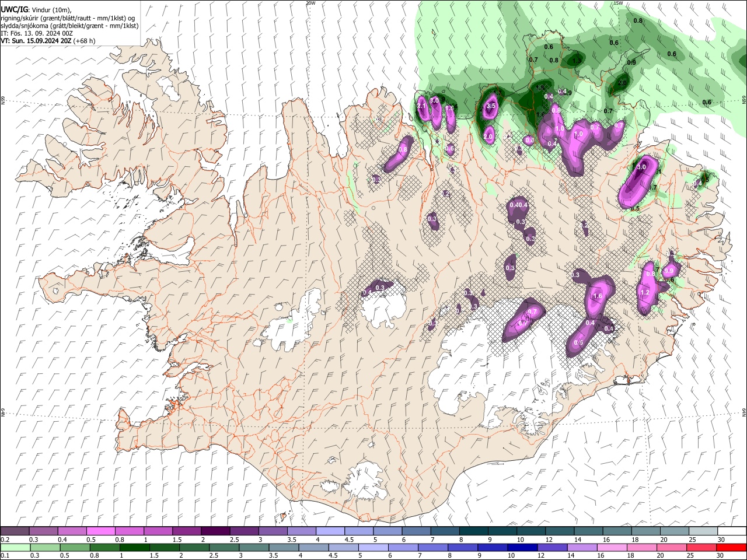Click the 'VT: Sun. 15.09.2024 20Z (+68 h)' line
The width and height of the screenshot is (747, 560).
click(x=48, y=41)
